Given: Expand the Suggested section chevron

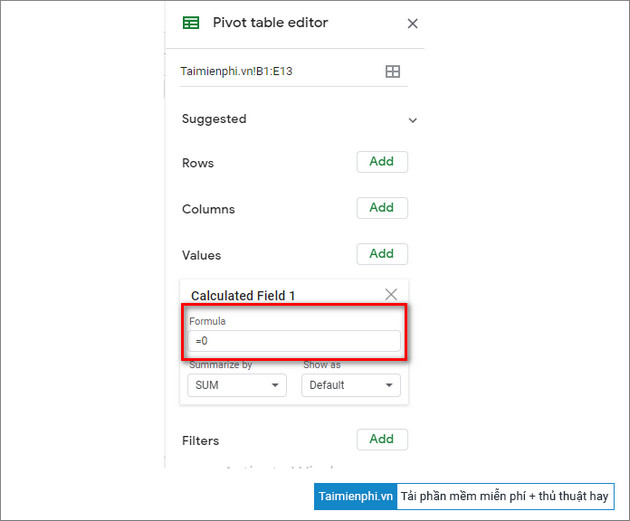Looking at the screenshot, I should point(412,120).
